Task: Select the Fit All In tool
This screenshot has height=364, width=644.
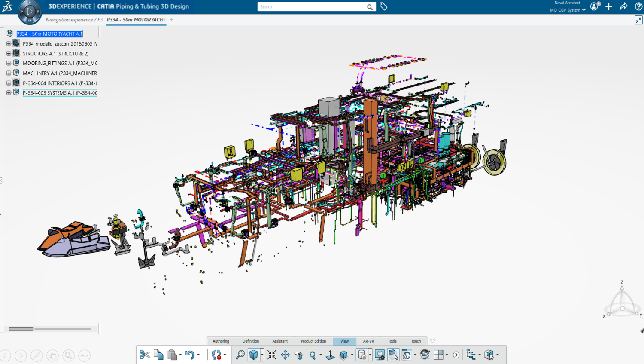Action: pos(272,354)
